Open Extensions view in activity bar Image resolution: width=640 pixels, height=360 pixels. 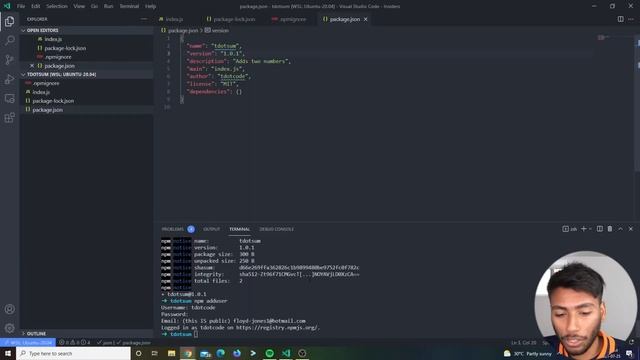9,118
